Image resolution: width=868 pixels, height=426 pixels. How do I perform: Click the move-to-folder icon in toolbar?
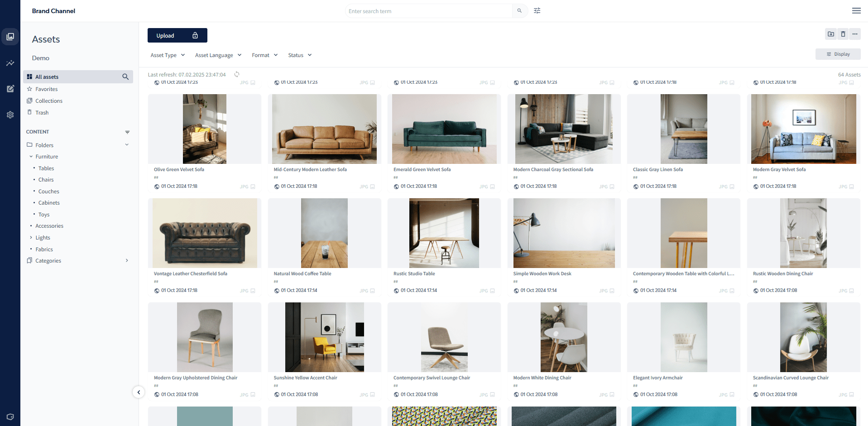[x=830, y=34]
